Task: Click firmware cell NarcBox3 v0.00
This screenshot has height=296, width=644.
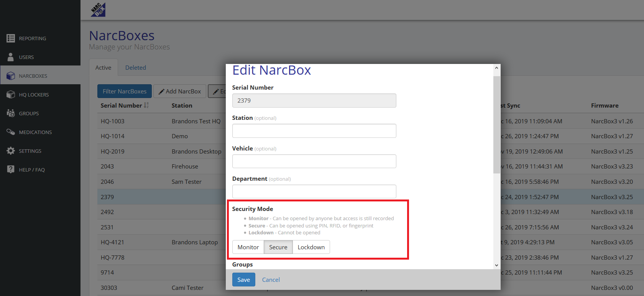Action: 612,288
